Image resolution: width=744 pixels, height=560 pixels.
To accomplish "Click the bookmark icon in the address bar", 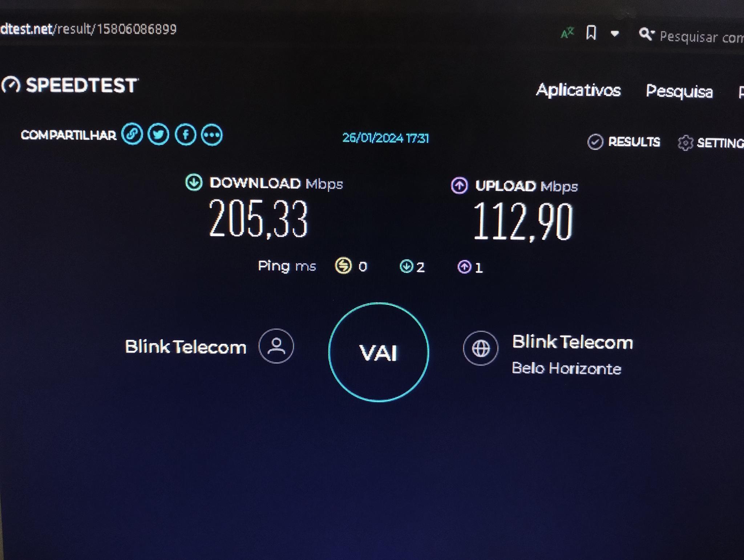I will [x=591, y=33].
